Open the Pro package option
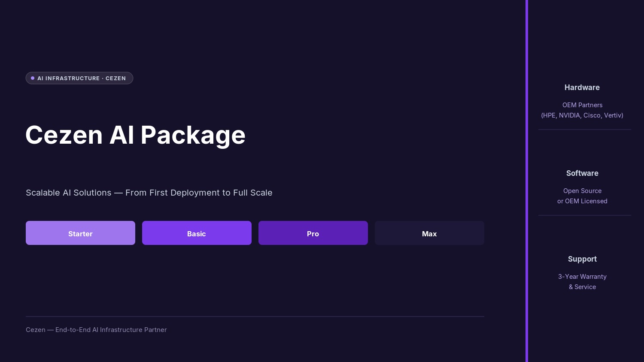This screenshot has width=644, height=362. pos(313,233)
